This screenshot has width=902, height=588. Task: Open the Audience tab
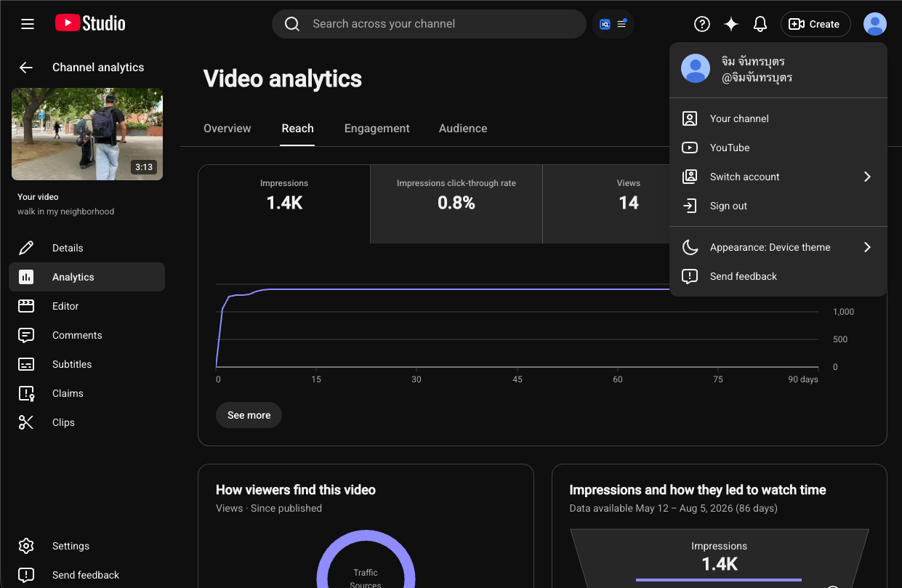pos(463,129)
